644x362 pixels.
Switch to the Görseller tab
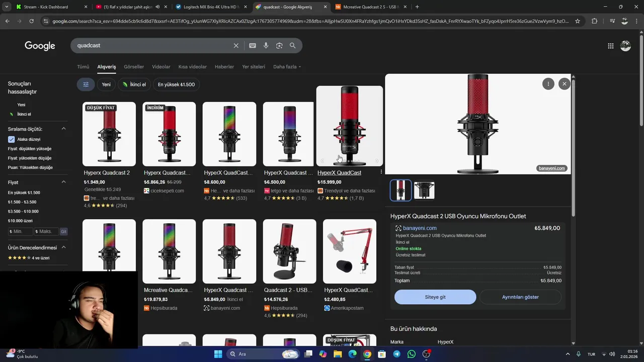(134, 67)
